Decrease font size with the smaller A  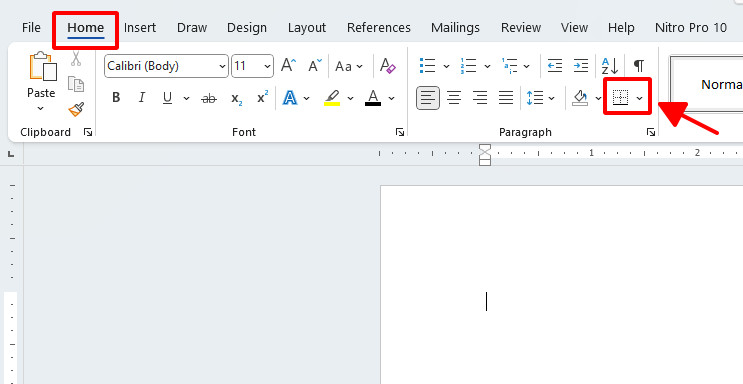(315, 65)
